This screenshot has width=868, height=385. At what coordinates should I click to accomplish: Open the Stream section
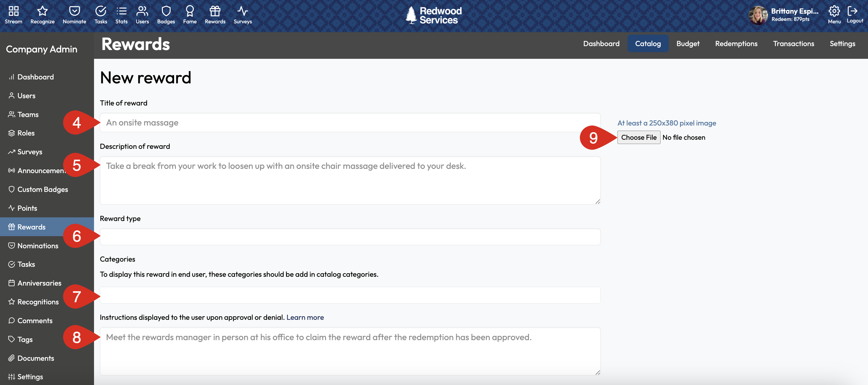13,14
